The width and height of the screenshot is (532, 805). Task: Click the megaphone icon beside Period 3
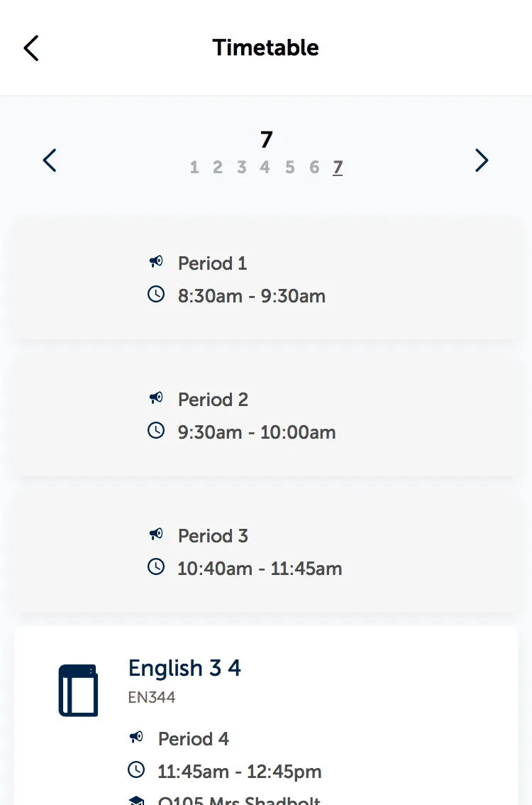point(156,535)
